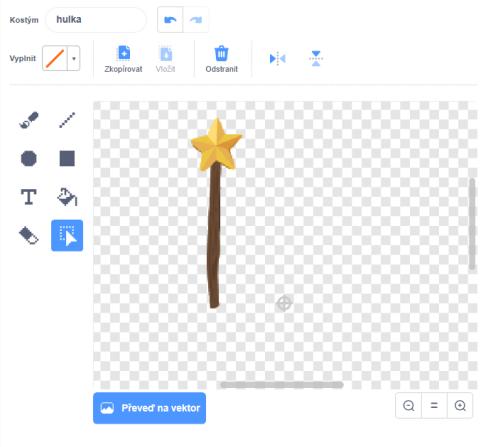Select the Eraser tool
This screenshot has width=503, height=447.
[29, 235]
